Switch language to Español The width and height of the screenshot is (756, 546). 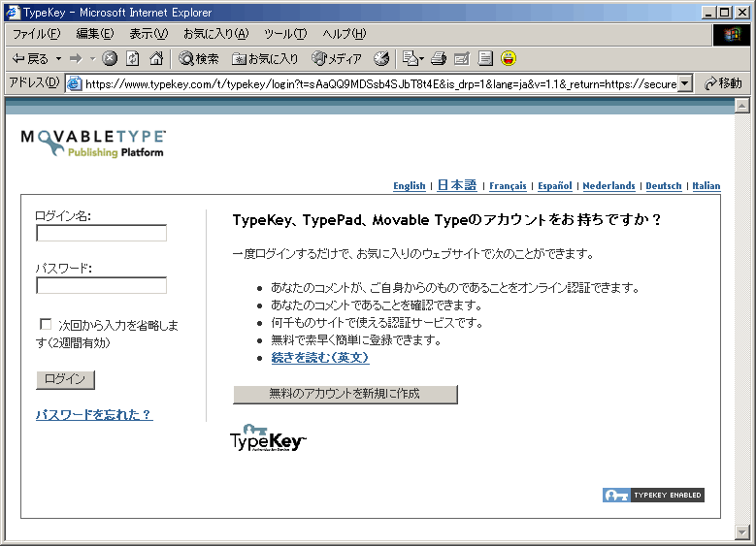(555, 186)
